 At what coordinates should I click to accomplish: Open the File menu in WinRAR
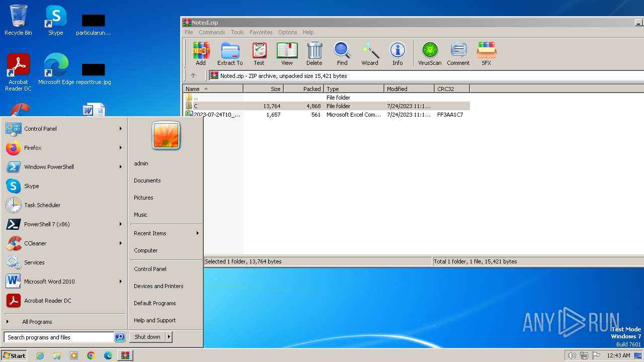pos(189,32)
